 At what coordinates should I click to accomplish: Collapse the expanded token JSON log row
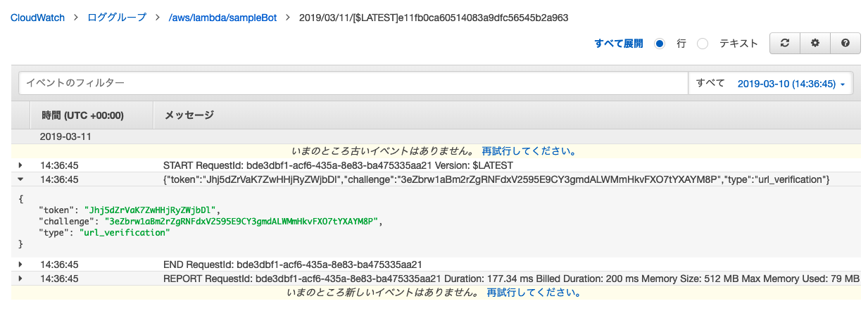(x=20, y=179)
